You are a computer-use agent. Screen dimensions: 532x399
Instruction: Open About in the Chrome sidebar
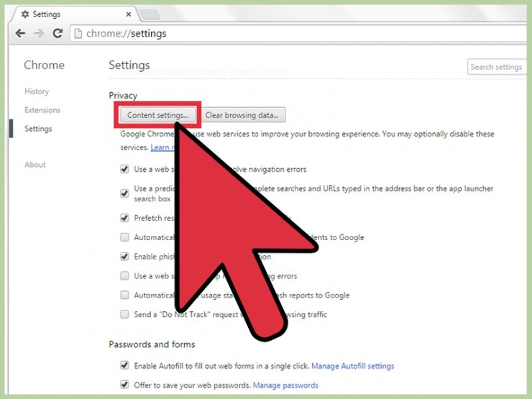35,165
